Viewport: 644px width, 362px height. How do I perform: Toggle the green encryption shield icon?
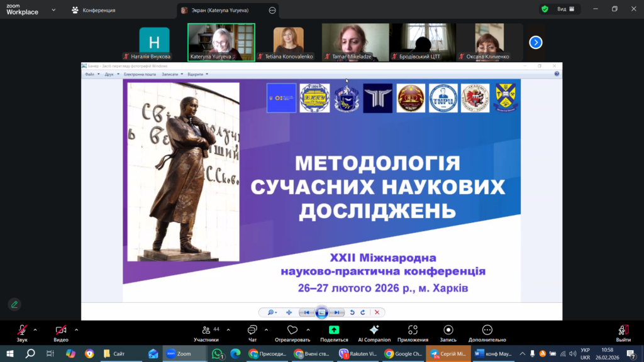(x=545, y=9)
